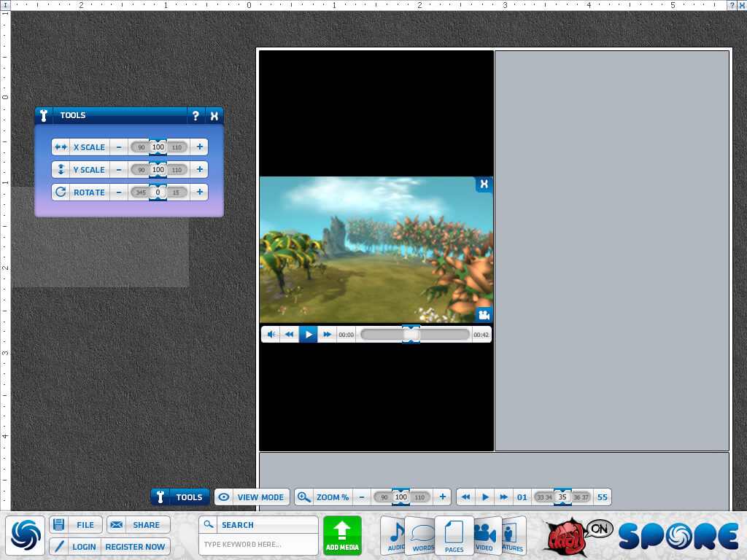Click the camera icon on the video

[x=484, y=315]
